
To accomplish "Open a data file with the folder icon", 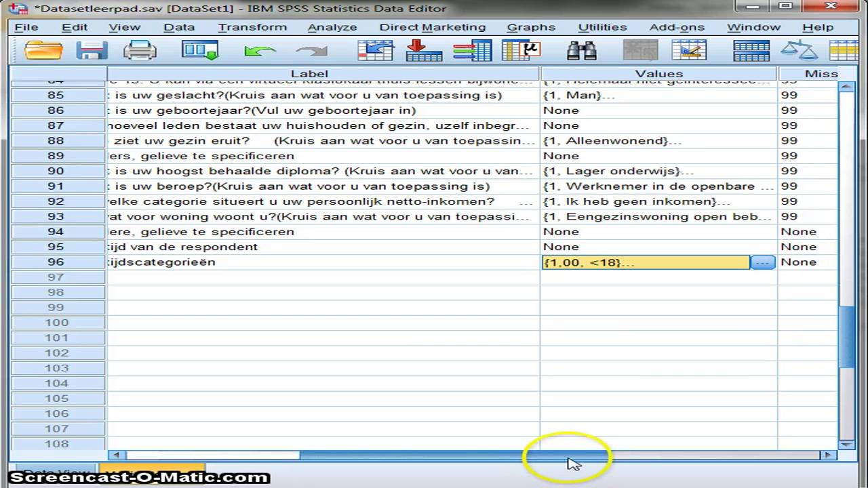I will pos(43,51).
